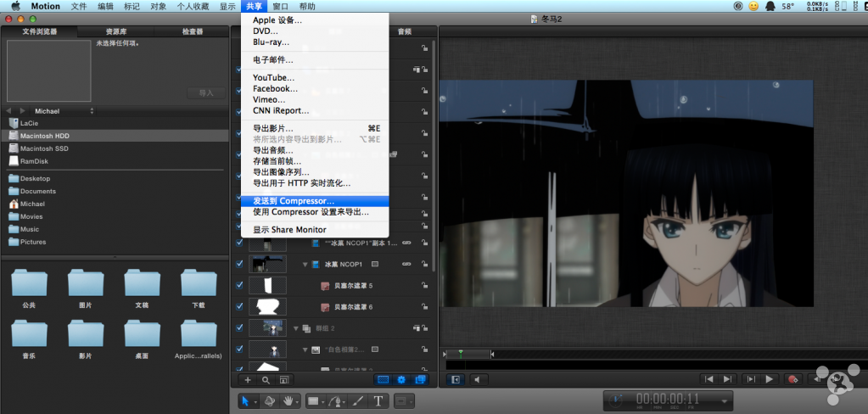Select the Paint Stroke brush tool

pyautogui.click(x=358, y=400)
